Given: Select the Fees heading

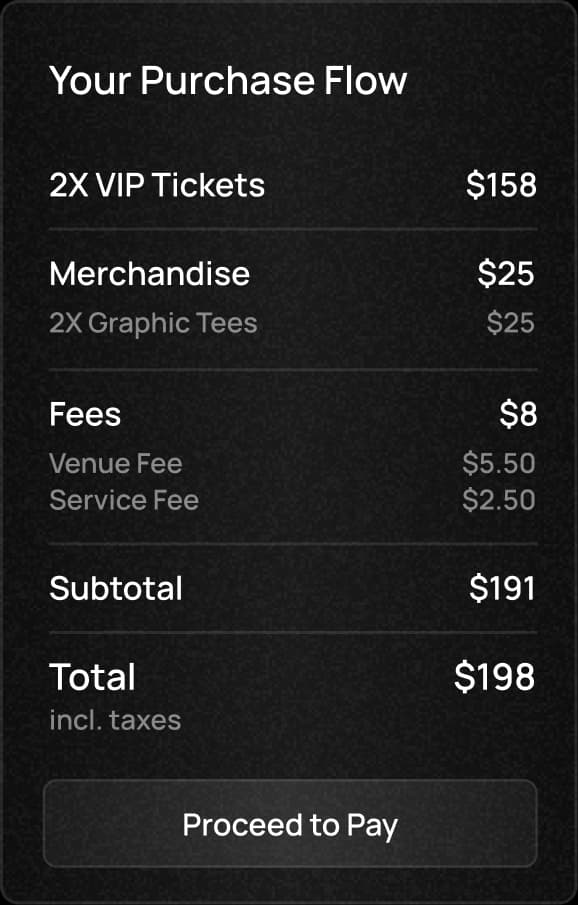Looking at the screenshot, I should [x=85, y=414].
